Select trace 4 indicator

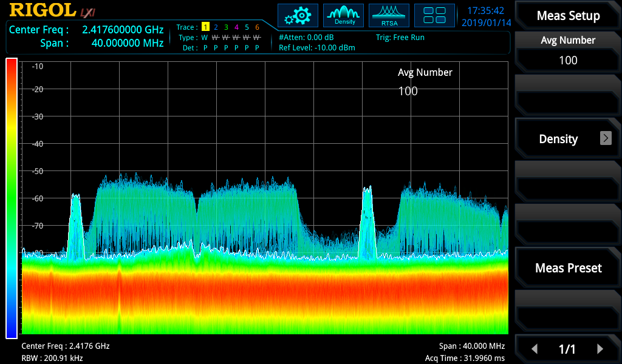coord(236,27)
